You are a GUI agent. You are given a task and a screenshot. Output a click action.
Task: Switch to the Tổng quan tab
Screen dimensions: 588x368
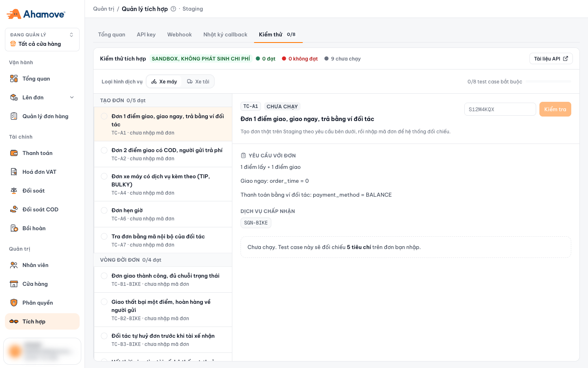tap(111, 34)
